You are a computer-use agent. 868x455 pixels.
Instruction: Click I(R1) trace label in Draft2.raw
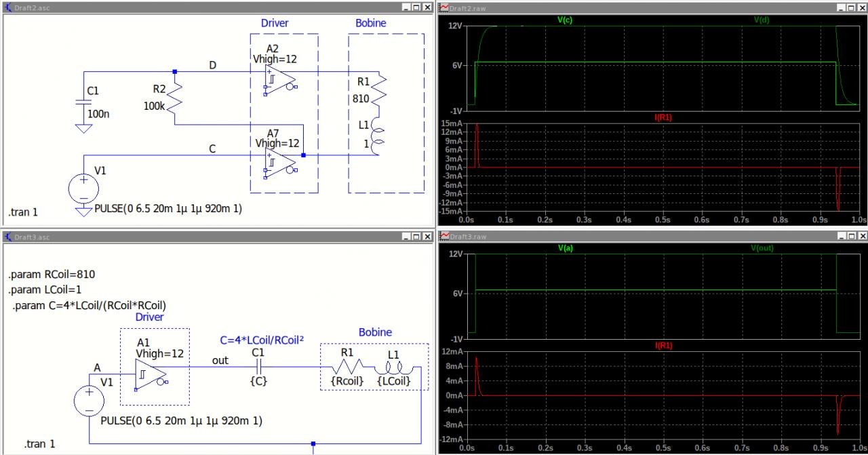pyautogui.click(x=663, y=117)
